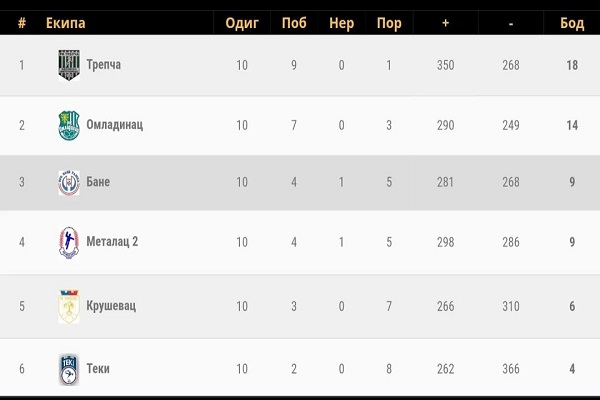The height and width of the screenshot is (400, 600).
Task: Open the Трепча team name link
Action: tap(104, 66)
